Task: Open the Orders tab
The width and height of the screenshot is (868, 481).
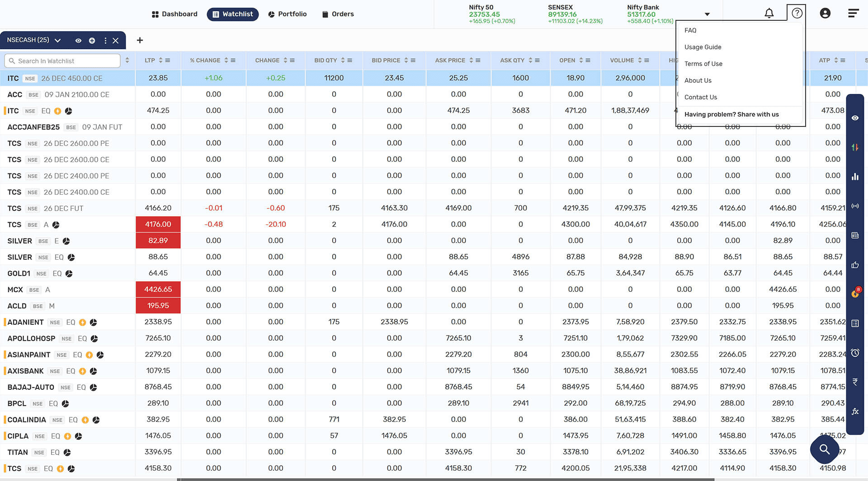Action: [338, 14]
